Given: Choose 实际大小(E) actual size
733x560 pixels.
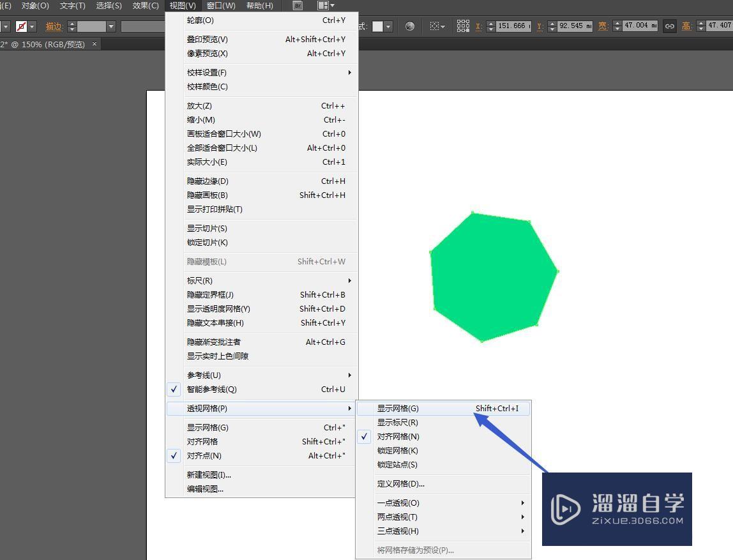Looking at the screenshot, I should 262,162.
